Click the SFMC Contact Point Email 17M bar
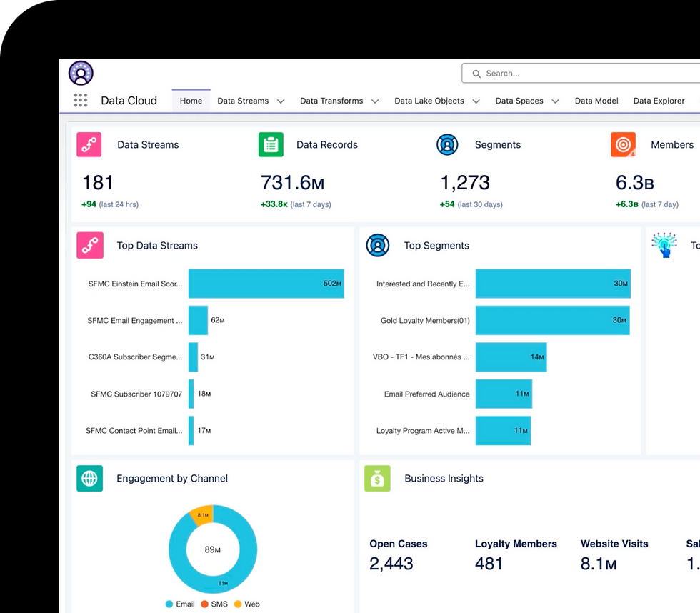The image size is (700, 613). [191, 430]
